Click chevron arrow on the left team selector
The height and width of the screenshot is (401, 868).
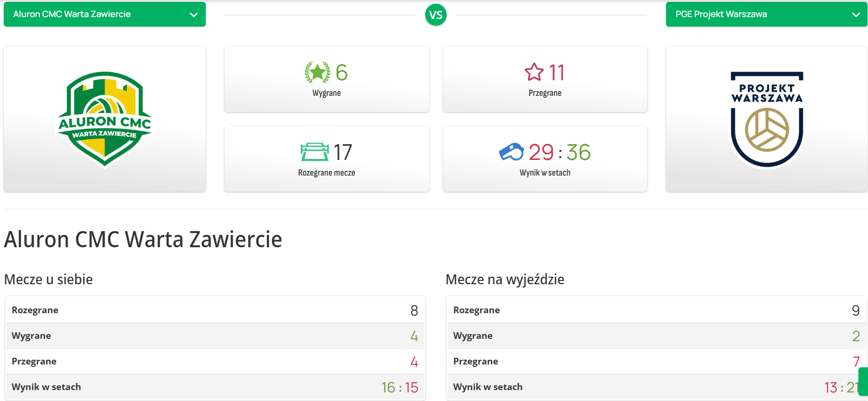point(194,15)
